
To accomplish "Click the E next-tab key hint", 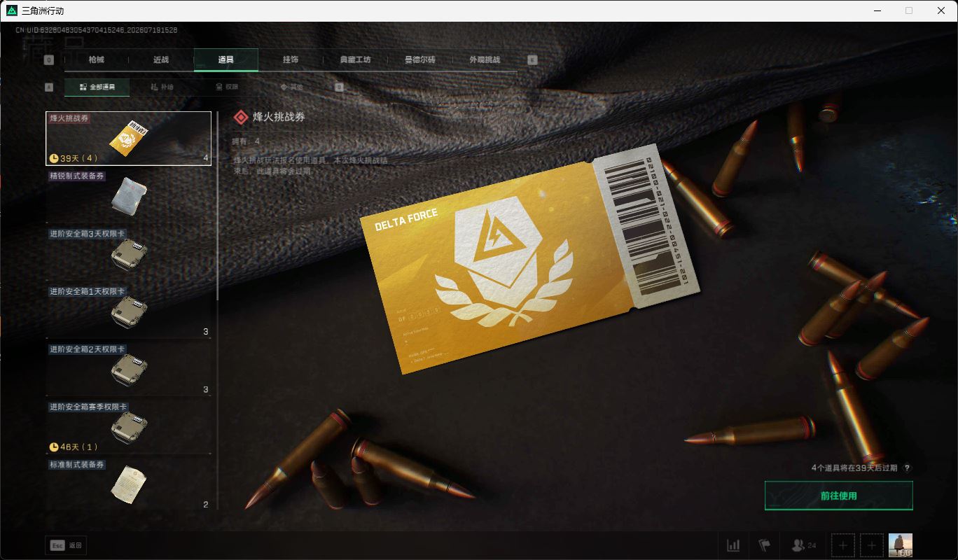I will pyautogui.click(x=532, y=60).
